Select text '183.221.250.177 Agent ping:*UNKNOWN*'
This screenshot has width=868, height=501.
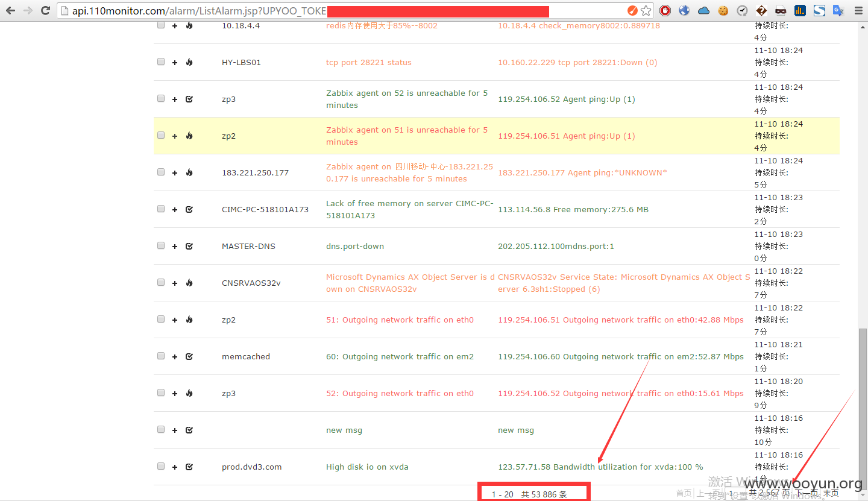pyautogui.click(x=582, y=172)
